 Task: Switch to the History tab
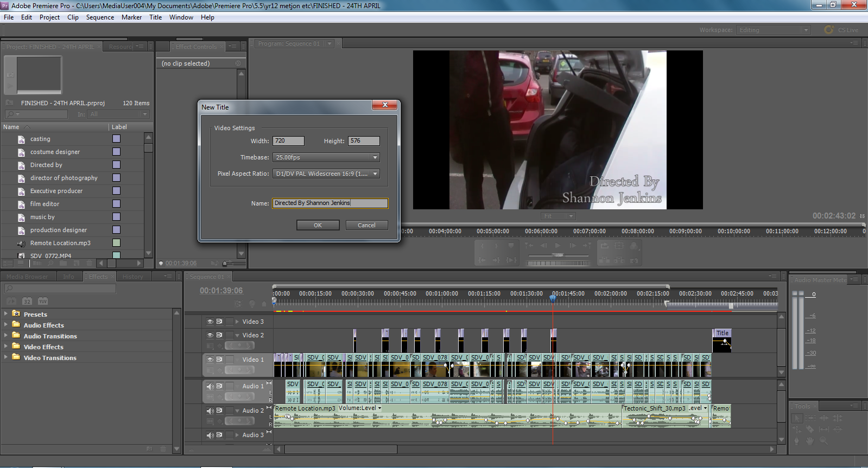[x=133, y=277]
